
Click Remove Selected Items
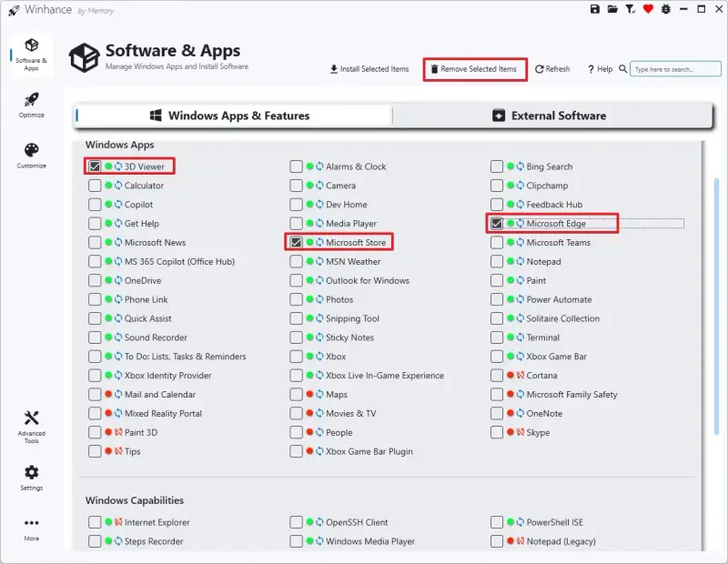[x=474, y=69]
